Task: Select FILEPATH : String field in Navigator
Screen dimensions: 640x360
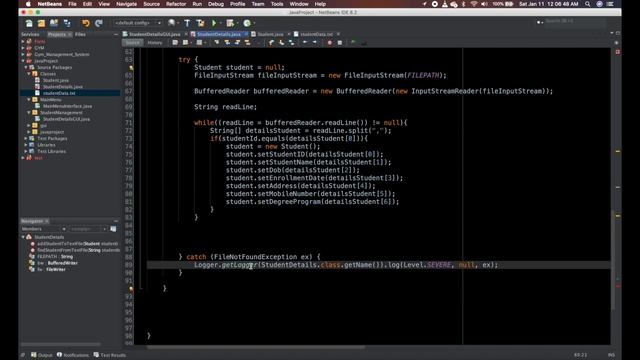Action: click(x=55, y=257)
